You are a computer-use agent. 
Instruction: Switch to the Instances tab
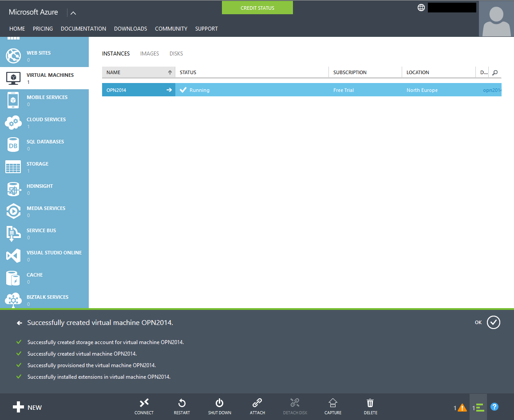pyautogui.click(x=116, y=53)
